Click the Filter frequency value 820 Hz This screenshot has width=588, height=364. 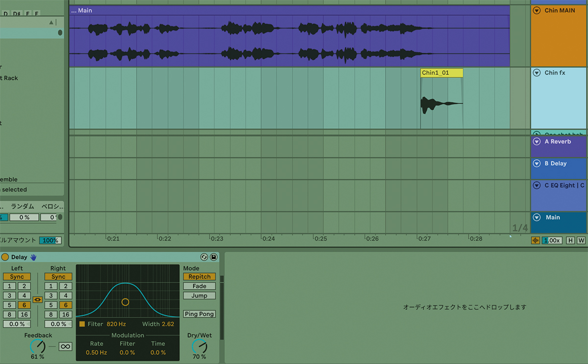tap(116, 324)
